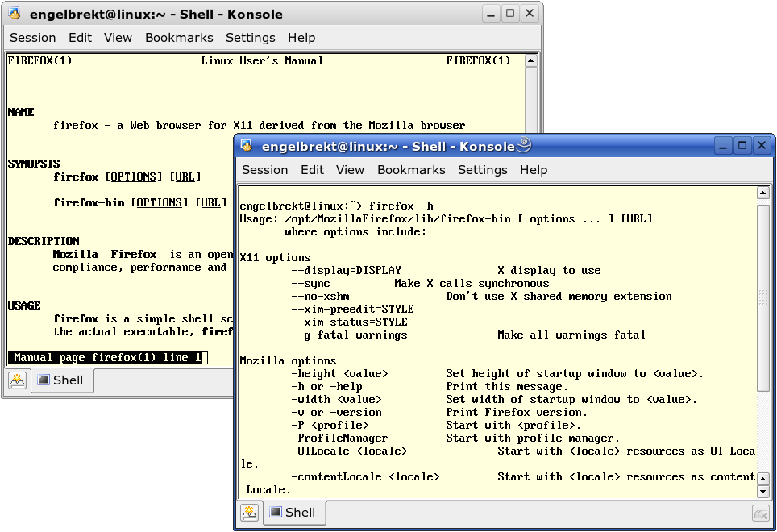Click scroll-up arrow in background Konsole scrollbar

tap(530, 60)
